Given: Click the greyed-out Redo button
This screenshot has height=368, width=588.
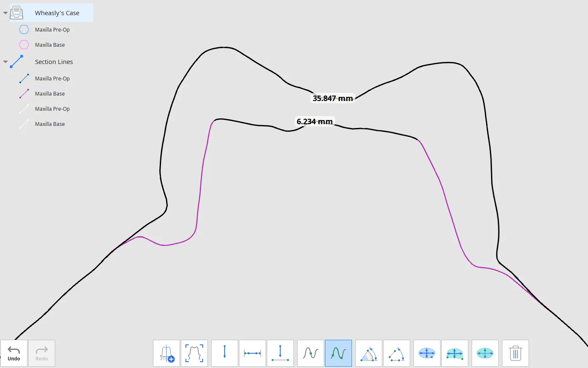Looking at the screenshot, I should point(42,353).
